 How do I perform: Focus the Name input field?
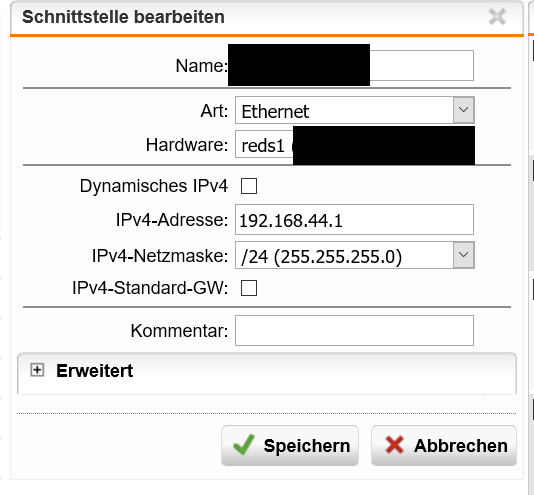tap(351, 65)
